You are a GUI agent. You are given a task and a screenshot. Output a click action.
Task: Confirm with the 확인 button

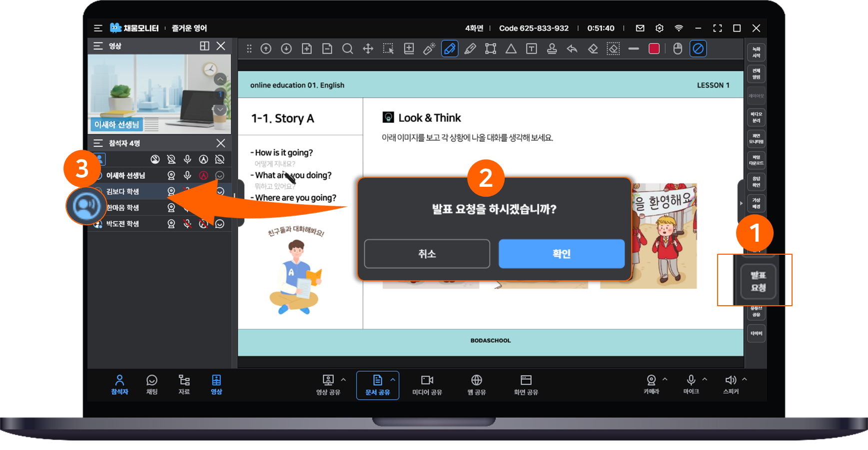562,254
